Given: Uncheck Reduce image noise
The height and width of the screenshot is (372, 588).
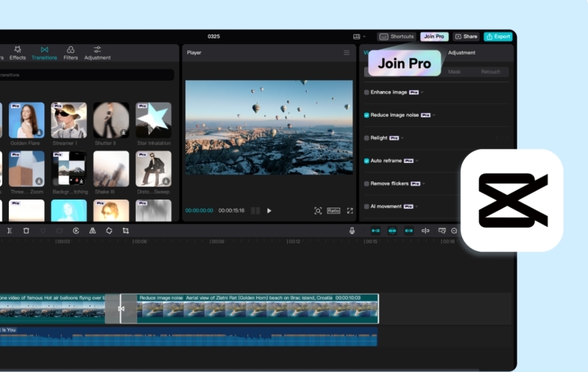Looking at the screenshot, I should [x=366, y=115].
